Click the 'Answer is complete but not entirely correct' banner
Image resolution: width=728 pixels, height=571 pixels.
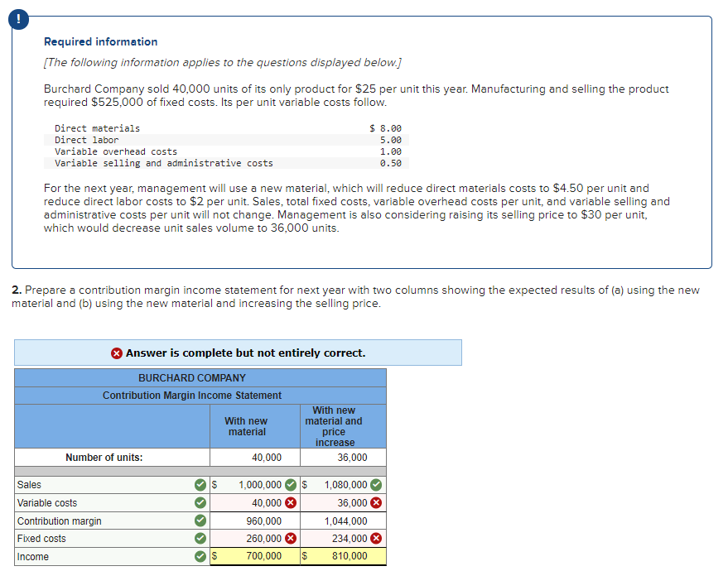click(238, 353)
